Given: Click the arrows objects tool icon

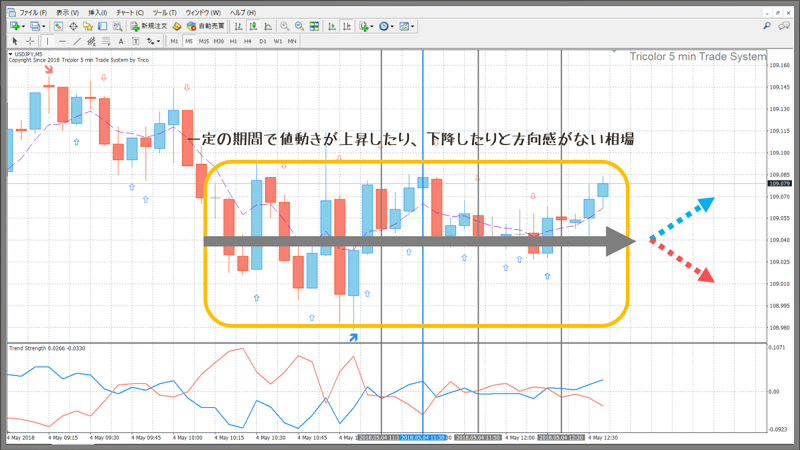Looking at the screenshot, I should [x=151, y=41].
